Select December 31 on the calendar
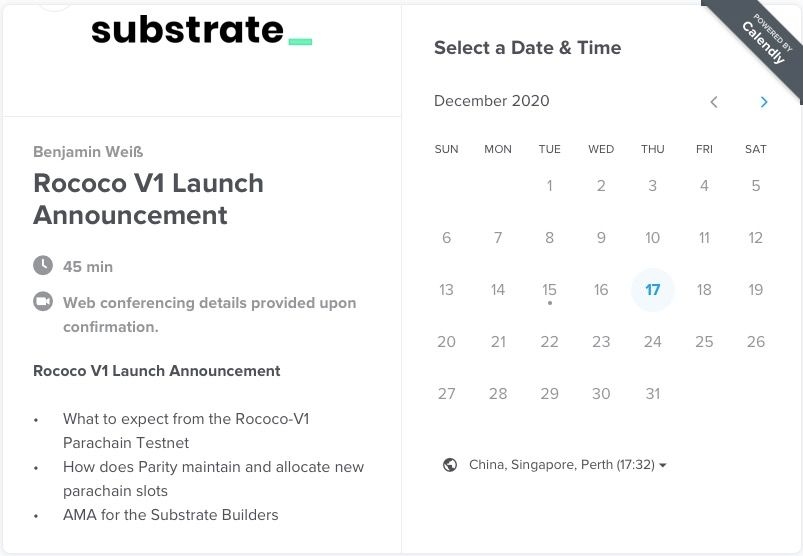 (x=652, y=393)
